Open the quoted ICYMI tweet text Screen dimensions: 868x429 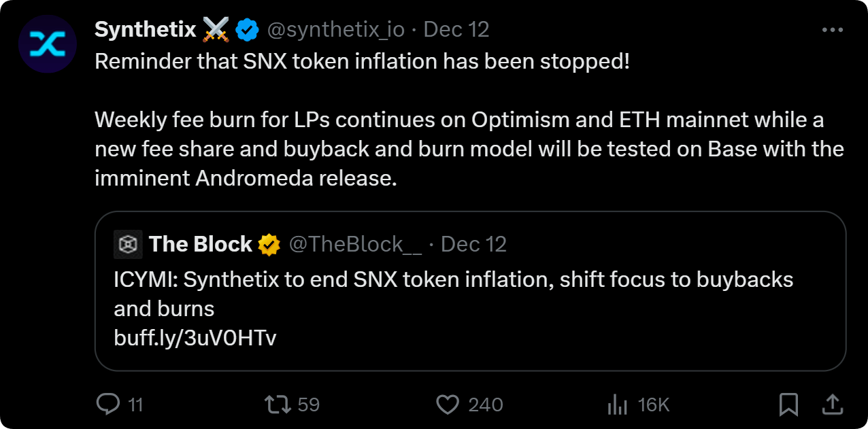(x=453, y=280)
